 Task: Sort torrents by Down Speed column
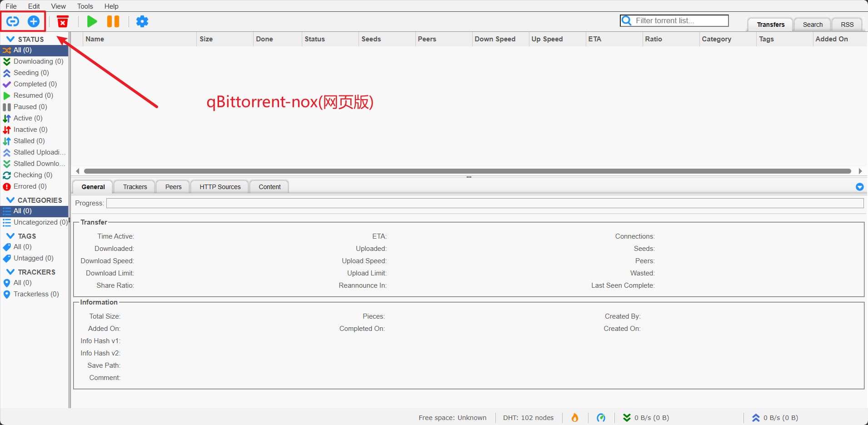(500, 39)
